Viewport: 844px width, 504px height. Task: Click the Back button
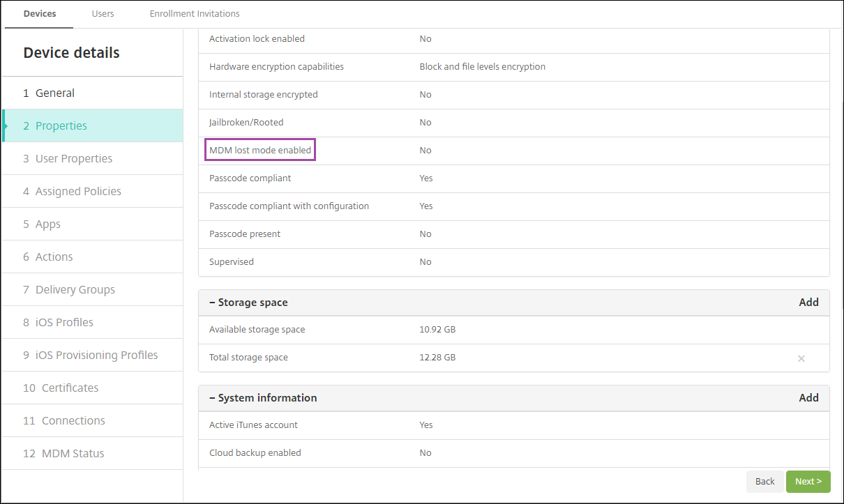(764, 482)
